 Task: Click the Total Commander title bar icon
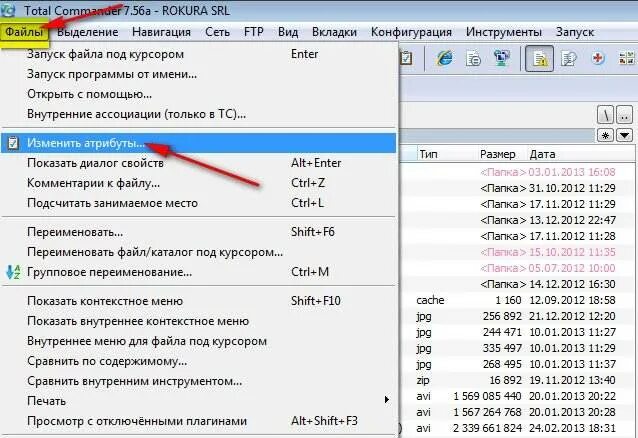[x=9, y=10]
